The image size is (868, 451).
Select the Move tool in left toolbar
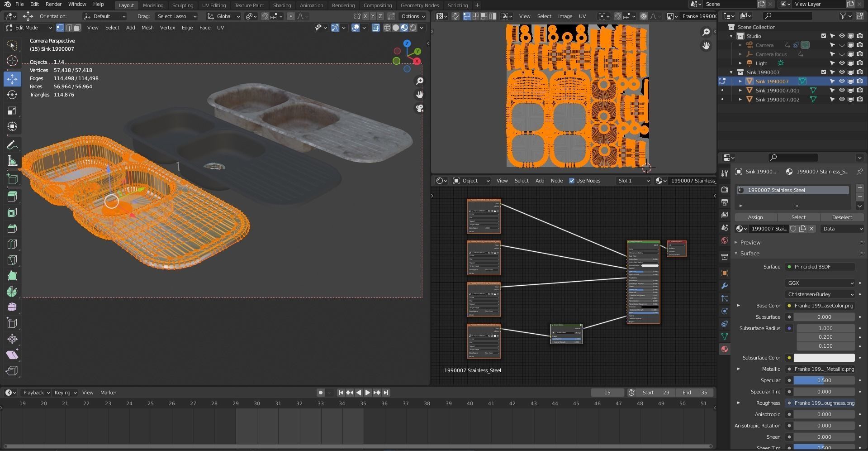(x=12, y=79)
